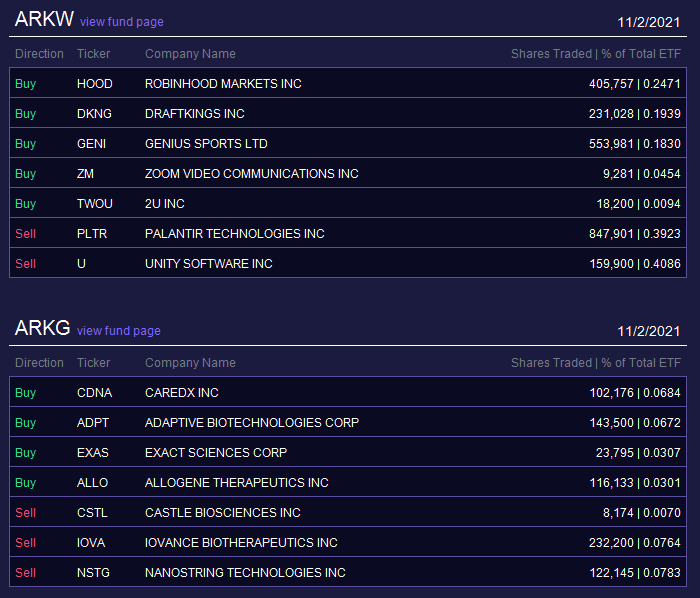Click shares value 405,757 | 0.2471

[x=634, y=84]
